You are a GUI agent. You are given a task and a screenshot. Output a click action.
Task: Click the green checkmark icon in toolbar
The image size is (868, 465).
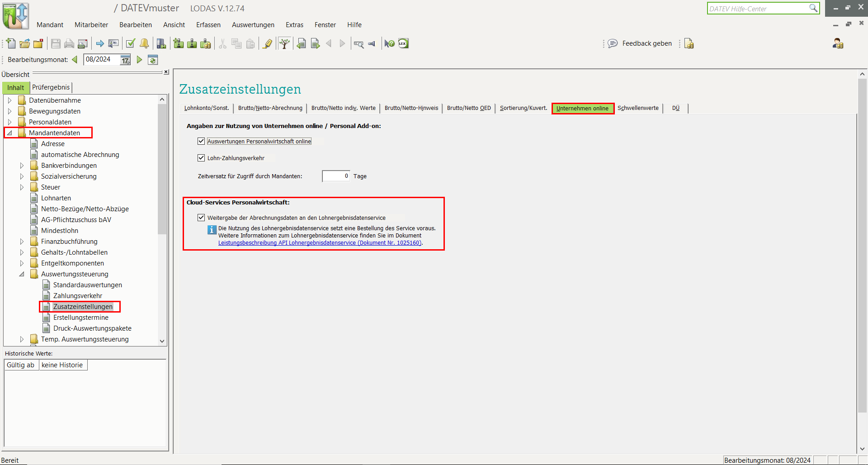[x=131, y=43]
